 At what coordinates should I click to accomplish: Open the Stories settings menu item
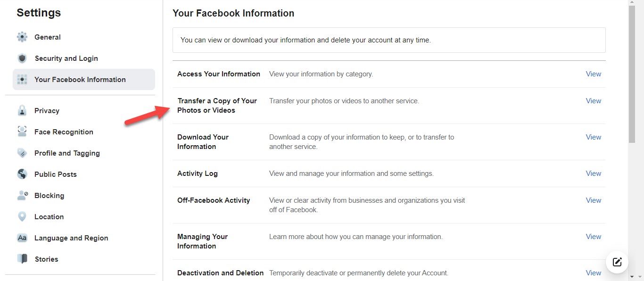[x=46, y=259]
